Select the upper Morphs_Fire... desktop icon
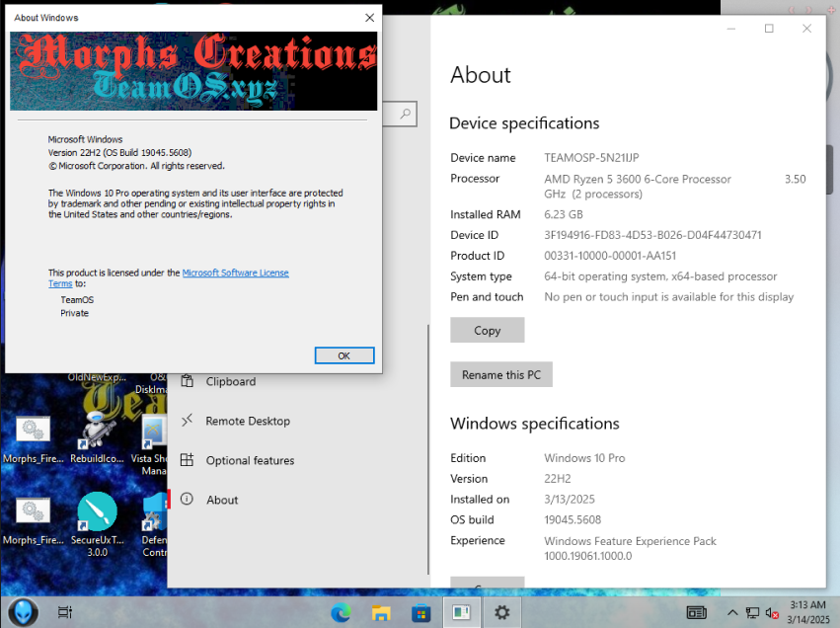This screenshot has height=628, width=840. tap(34, 438)
